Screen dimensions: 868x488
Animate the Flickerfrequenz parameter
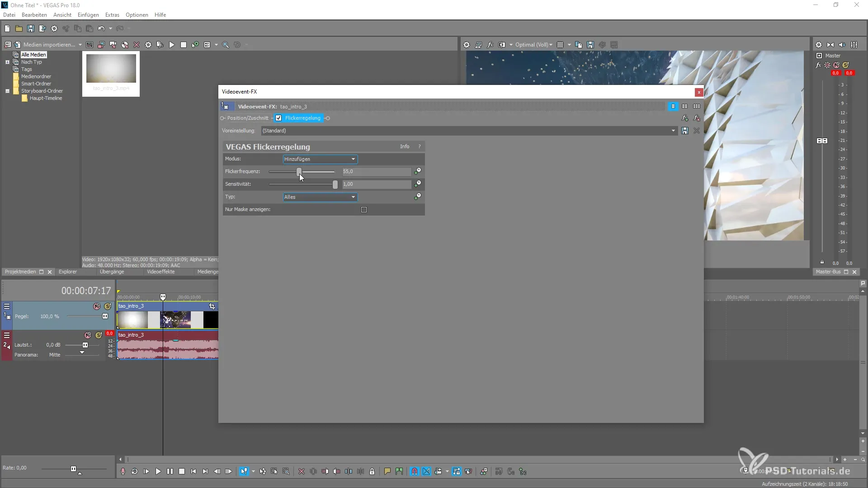(418, 171)
